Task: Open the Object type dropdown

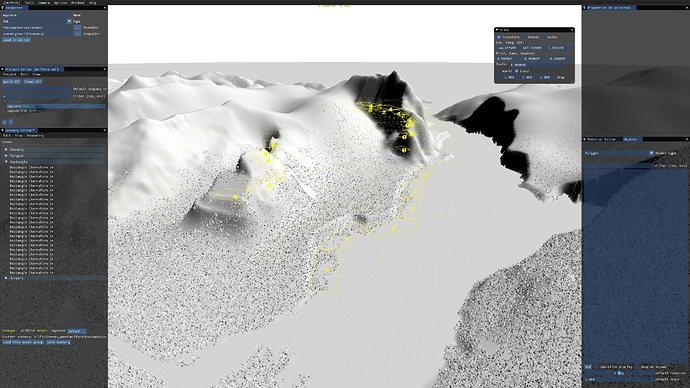Action: point(651,153)
